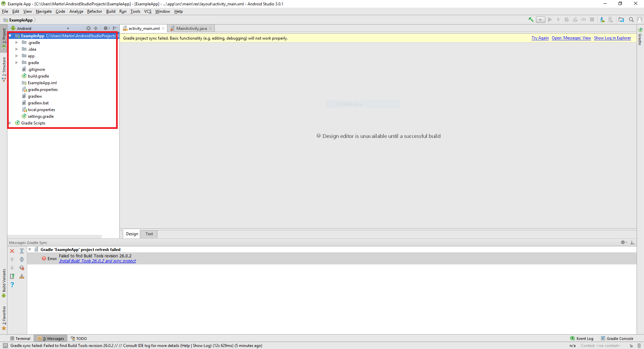644x349 pixels.
Task: Switch to the Text editor tab
Action: tap(149, 234)
